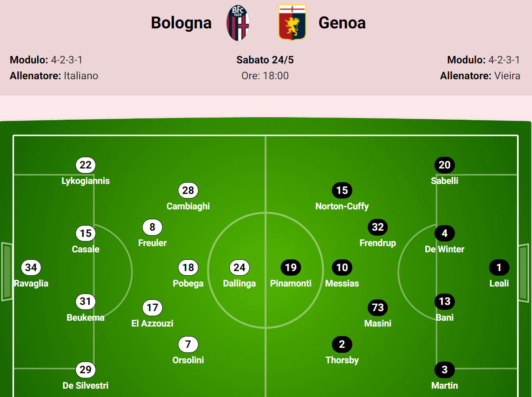Screen dimensions: 532x397
Task: Click the Sabato 24/5 match date
Action: pos(265,60)
